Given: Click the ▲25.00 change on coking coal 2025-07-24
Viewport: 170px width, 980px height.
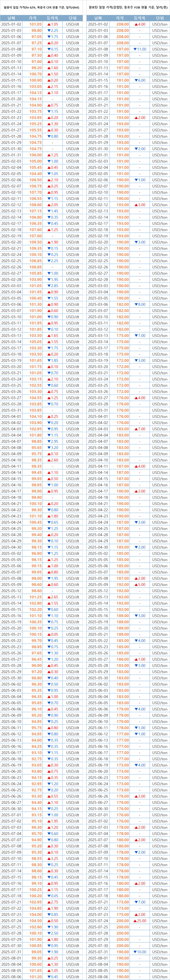Looking at the screenshot, I should coord(140,921).
